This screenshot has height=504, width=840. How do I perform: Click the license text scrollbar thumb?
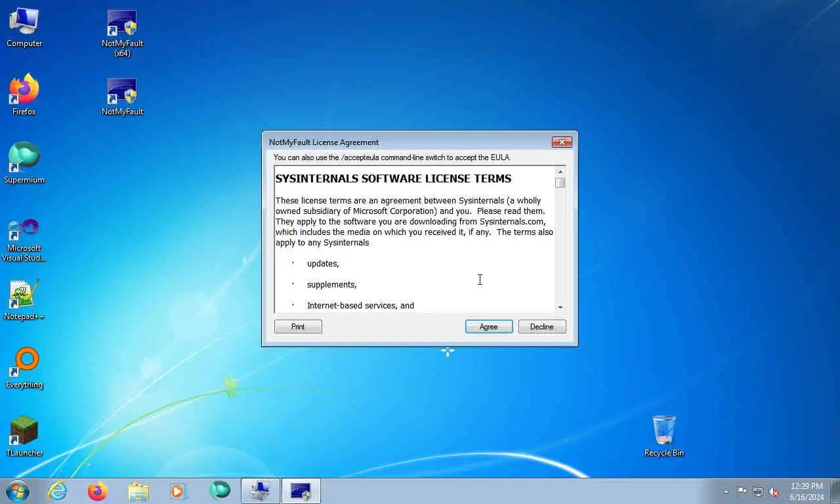(560, 183)
